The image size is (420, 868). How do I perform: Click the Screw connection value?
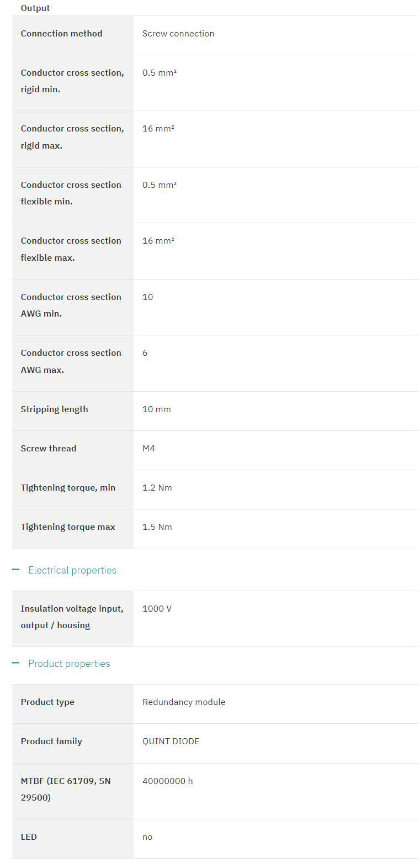178,34
